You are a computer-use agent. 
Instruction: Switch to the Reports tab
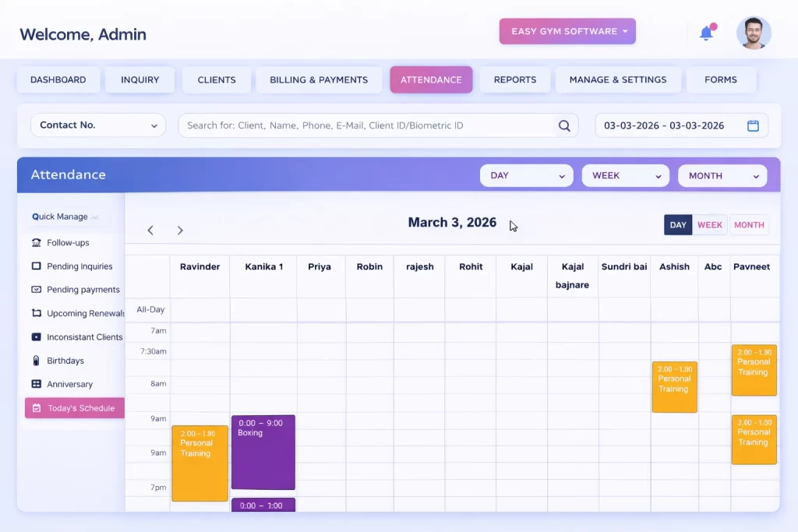(514, 79)
